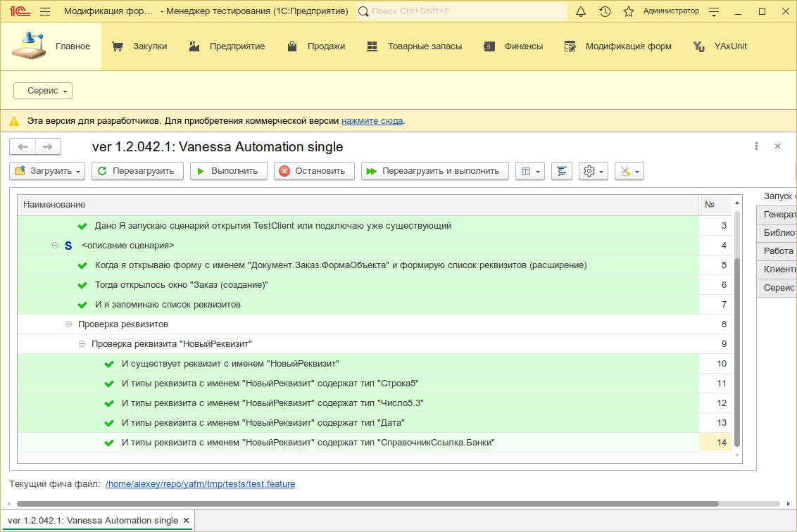Open the Загрузить dropdown button

[47, 171]
